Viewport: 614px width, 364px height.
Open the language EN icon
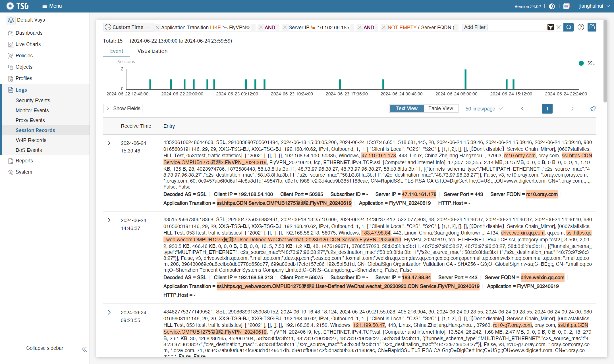point(566,6)
